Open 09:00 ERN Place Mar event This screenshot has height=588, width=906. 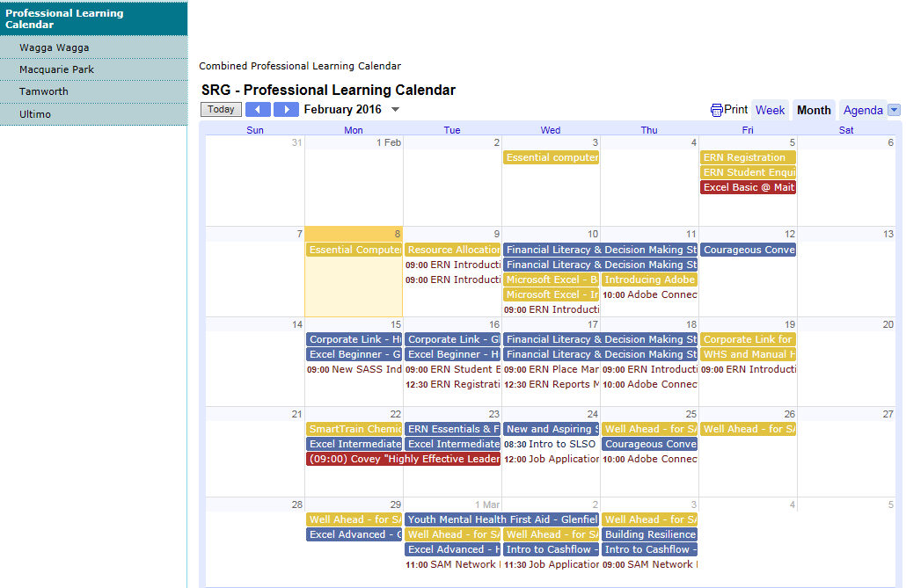(551, 369)
